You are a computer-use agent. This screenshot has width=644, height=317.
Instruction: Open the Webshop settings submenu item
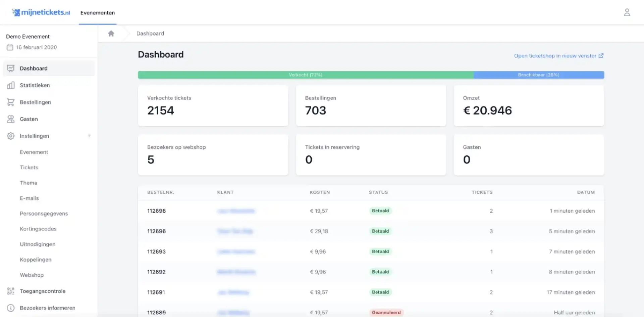[x=32, y=275]
